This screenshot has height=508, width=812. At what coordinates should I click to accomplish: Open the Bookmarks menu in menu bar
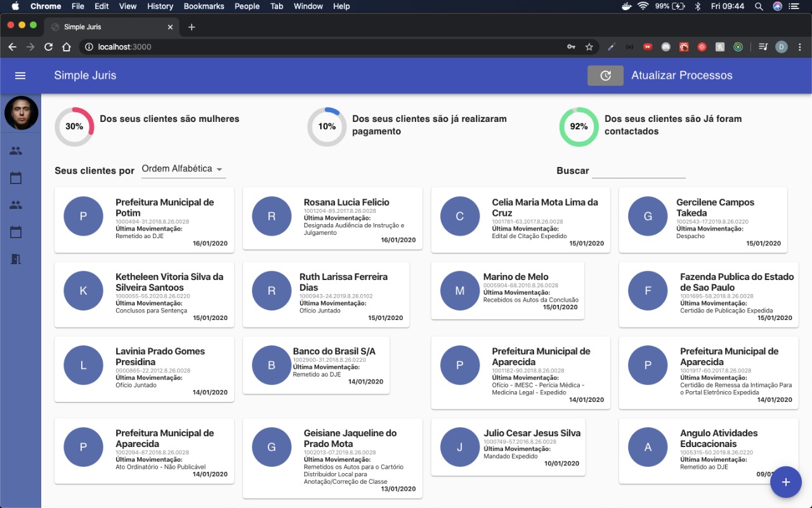tap(204, 6)
